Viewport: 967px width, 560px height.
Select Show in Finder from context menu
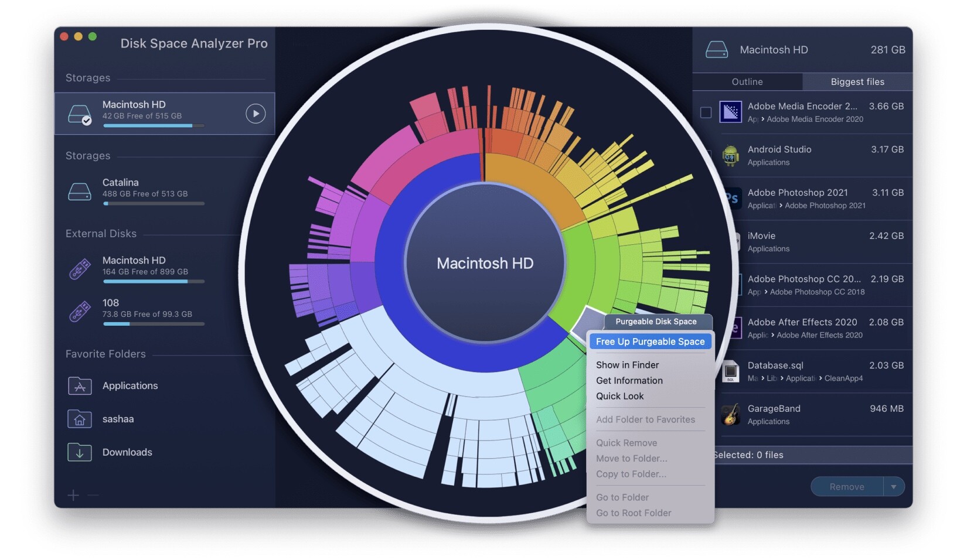627,365
